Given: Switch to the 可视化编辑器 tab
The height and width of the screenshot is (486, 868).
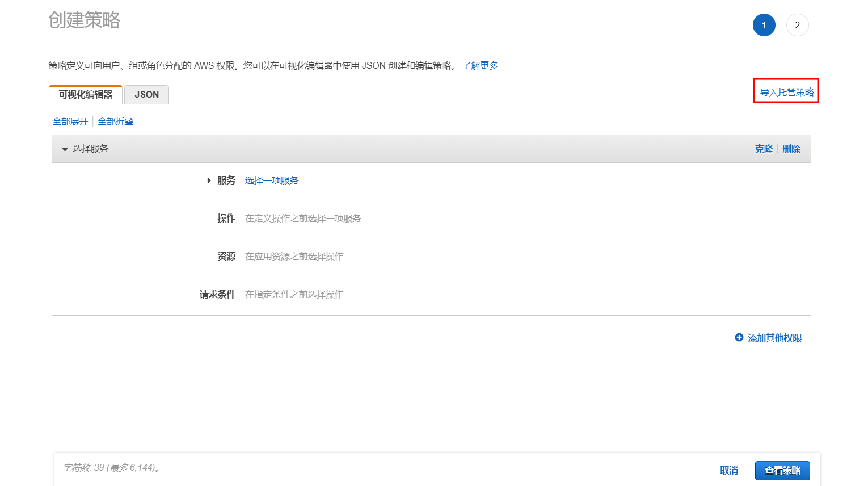Looking at the screenshot, I should point(86,95).
